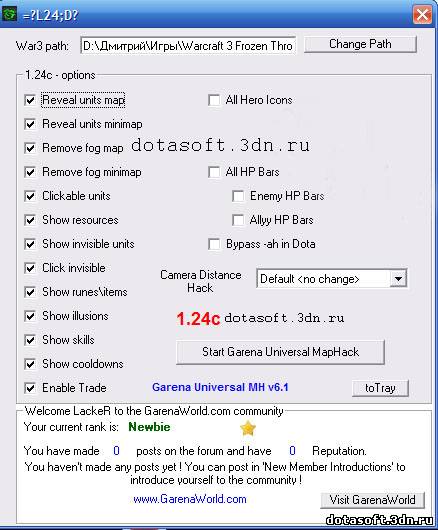Click the forum posts count 0
The image size is (438, 530).
116,451
